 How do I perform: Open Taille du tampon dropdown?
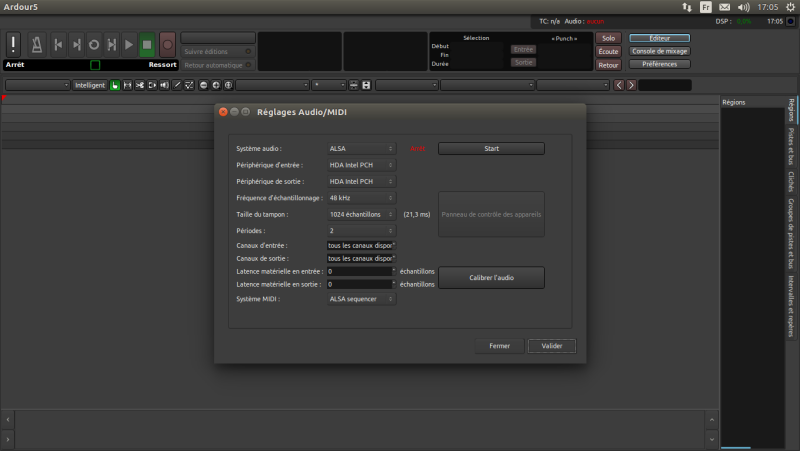pos(361,214)
